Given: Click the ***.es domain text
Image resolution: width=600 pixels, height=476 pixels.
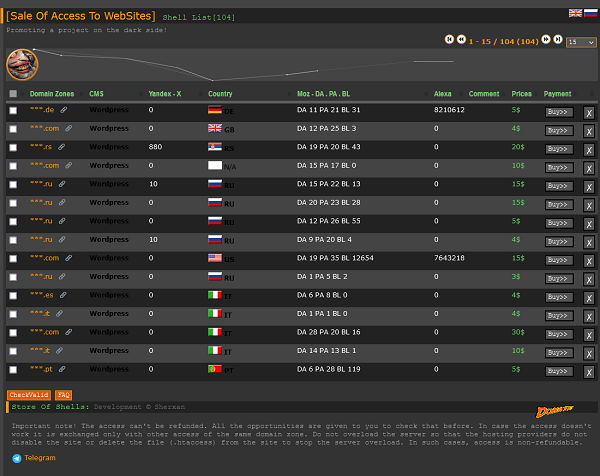Looking at the screenshot, I should (42, 295).
